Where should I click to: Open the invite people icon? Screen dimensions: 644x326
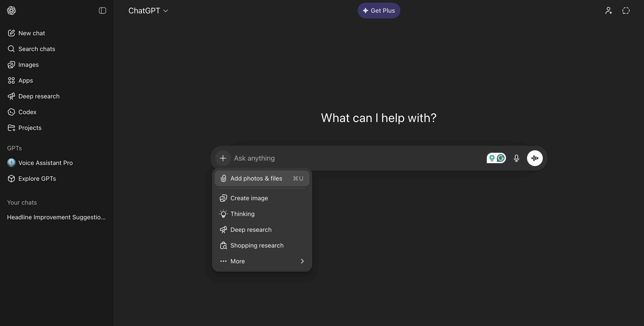coord(609,11)
